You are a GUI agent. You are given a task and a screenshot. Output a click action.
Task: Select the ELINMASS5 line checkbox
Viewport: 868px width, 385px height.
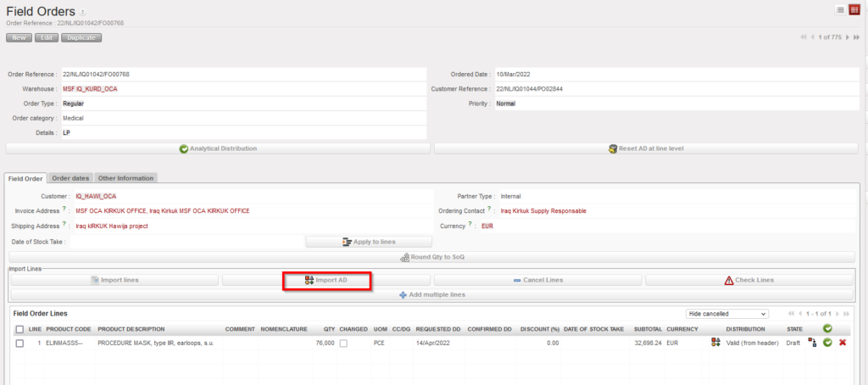point(19,343)
